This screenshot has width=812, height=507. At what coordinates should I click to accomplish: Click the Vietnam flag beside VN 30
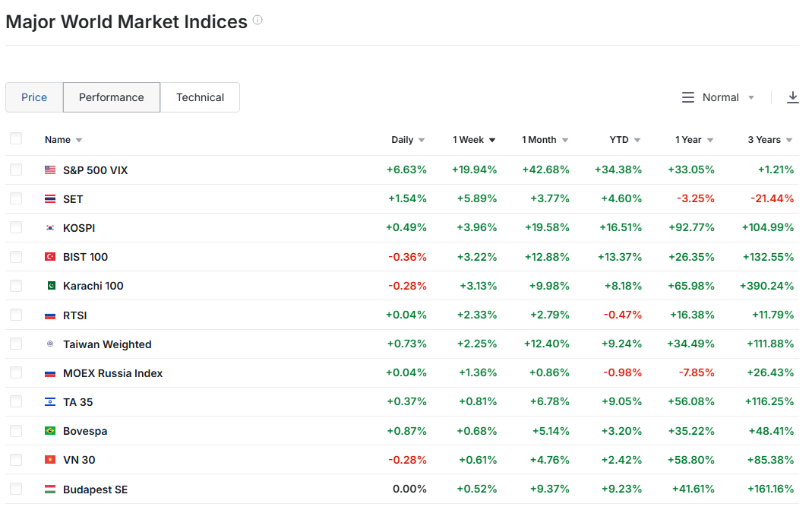[50, 460]
